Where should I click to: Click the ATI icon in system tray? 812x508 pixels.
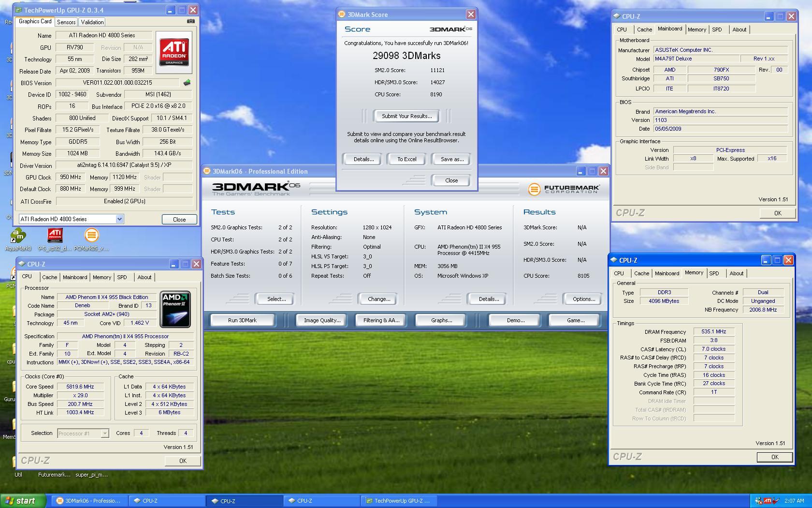point(768,501)
